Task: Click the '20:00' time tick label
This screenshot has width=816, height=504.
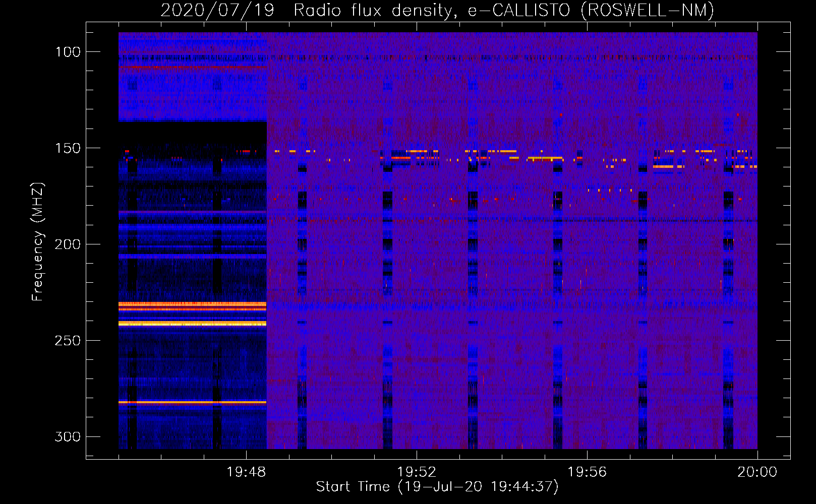Action: click(x=757, y=472)
